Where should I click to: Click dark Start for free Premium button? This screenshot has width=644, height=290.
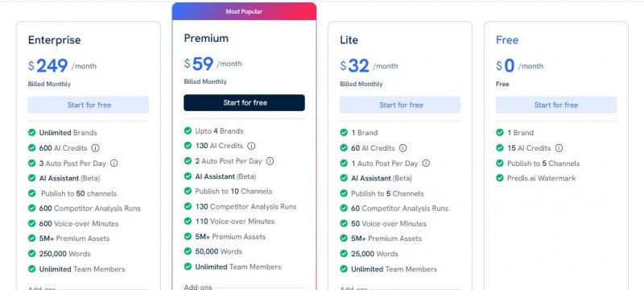(x=245, y=102)
